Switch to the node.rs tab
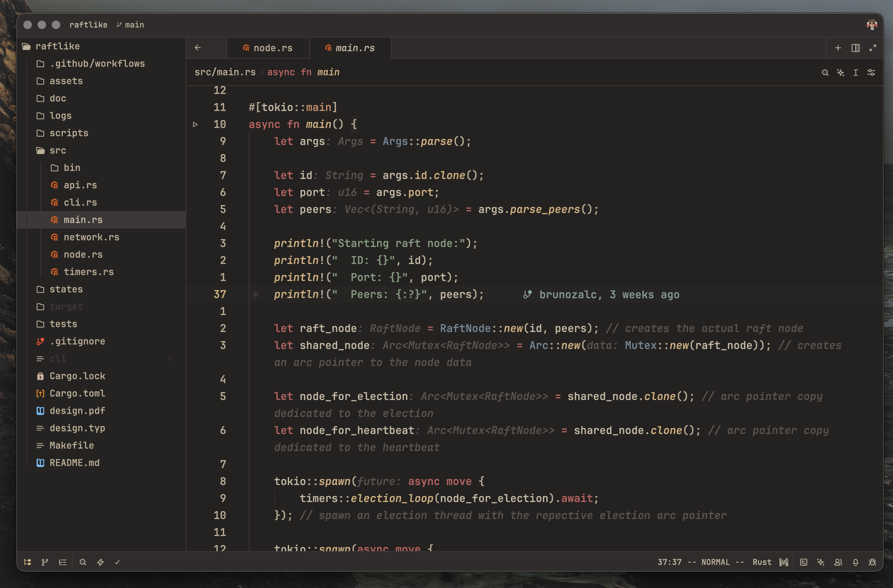 coord(268,48)
